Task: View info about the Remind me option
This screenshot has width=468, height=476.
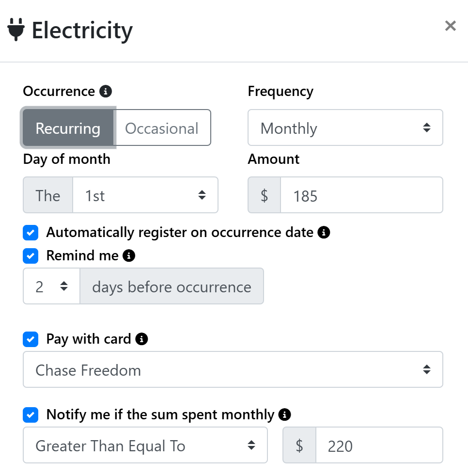Action: (128, 255)
